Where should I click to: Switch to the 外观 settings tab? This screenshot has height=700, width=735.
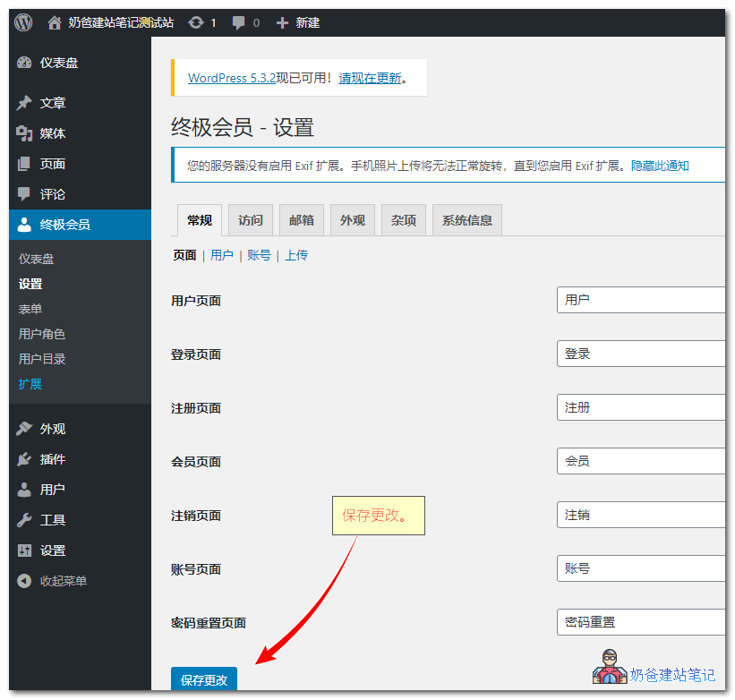353,220
